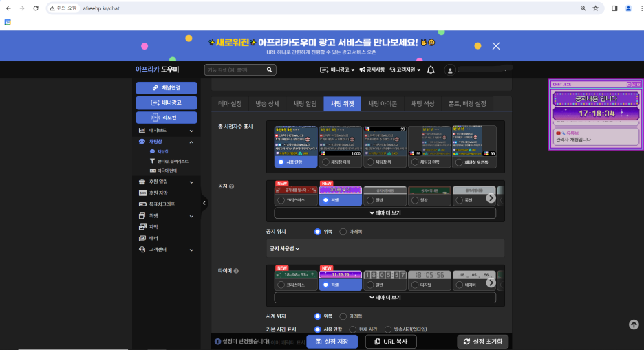Screen dimensions: 644x350
Task: Click the 채널연결 button
Action: tap(167, 88)
